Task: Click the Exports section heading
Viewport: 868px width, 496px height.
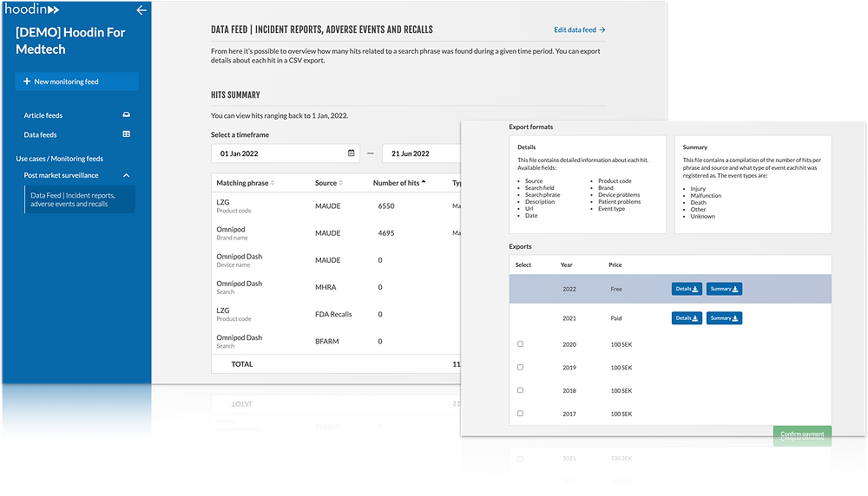Action: 520,246
